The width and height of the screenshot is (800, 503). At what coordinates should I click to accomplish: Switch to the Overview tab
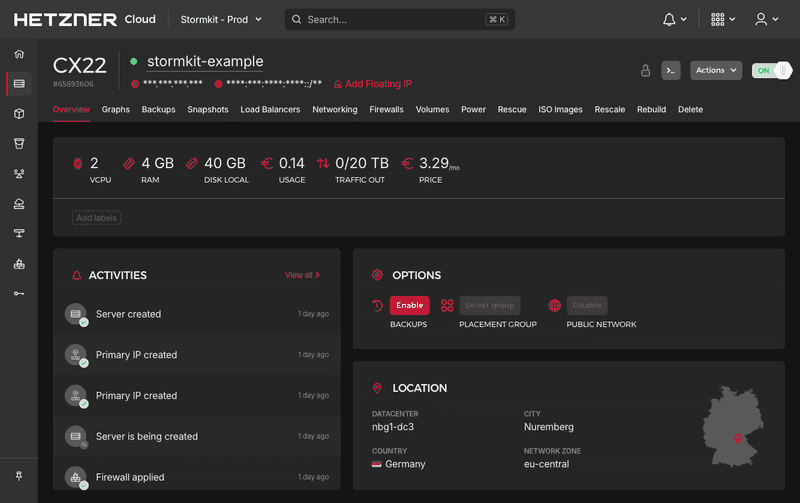click(71, 110)
